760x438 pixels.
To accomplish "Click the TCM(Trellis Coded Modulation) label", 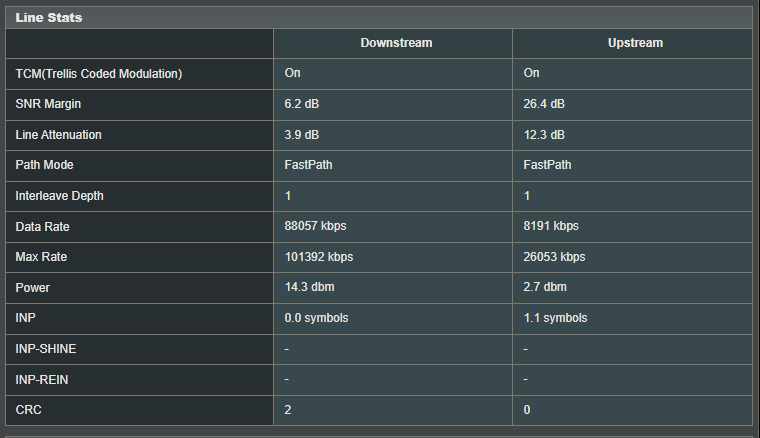I will point(99,74).
